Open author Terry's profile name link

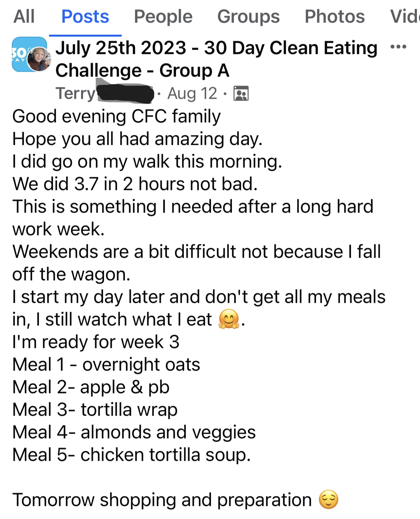point(76,94)
